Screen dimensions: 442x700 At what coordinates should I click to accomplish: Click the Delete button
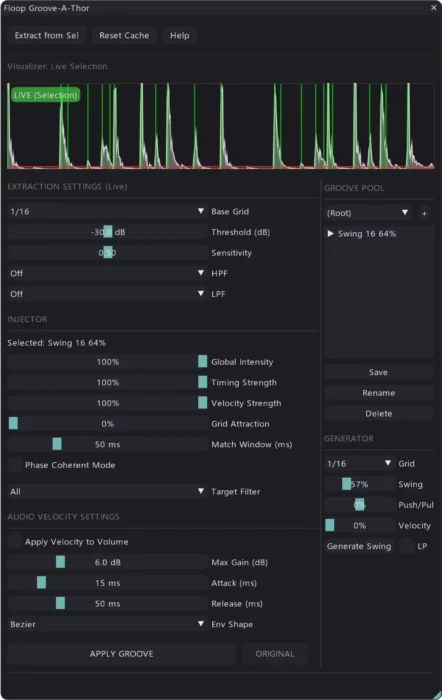[x=379, y=413]
